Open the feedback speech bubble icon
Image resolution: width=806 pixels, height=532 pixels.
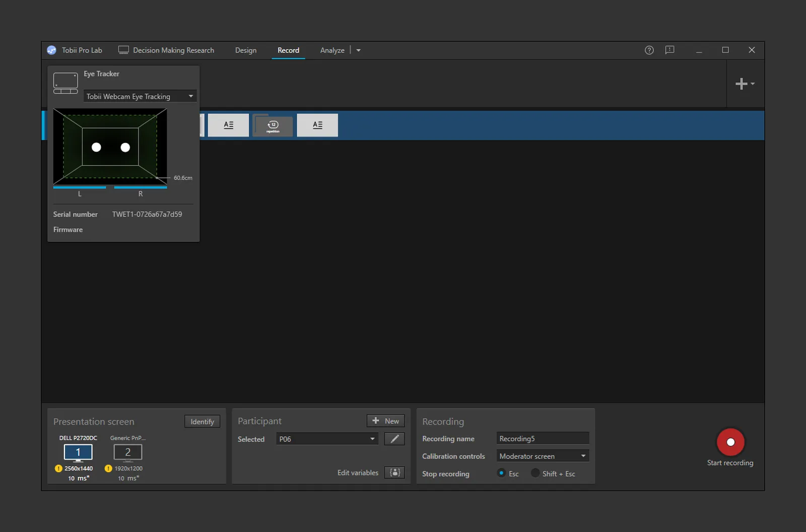669,50
